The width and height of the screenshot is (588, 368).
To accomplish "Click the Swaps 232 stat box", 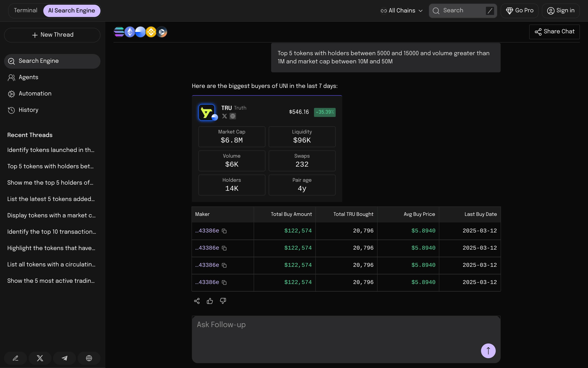I will (302, 161).
